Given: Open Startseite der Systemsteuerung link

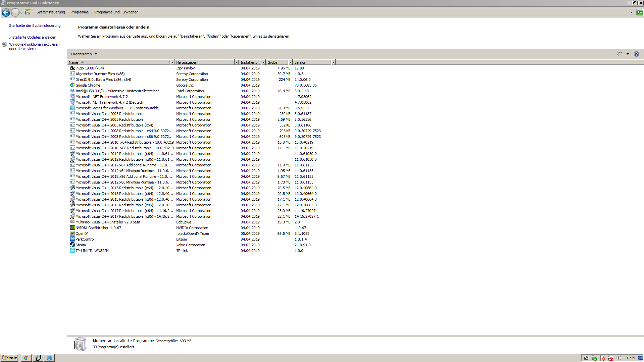Looking at the screenshot, I should pyautogui.click(x=35, y=25).
